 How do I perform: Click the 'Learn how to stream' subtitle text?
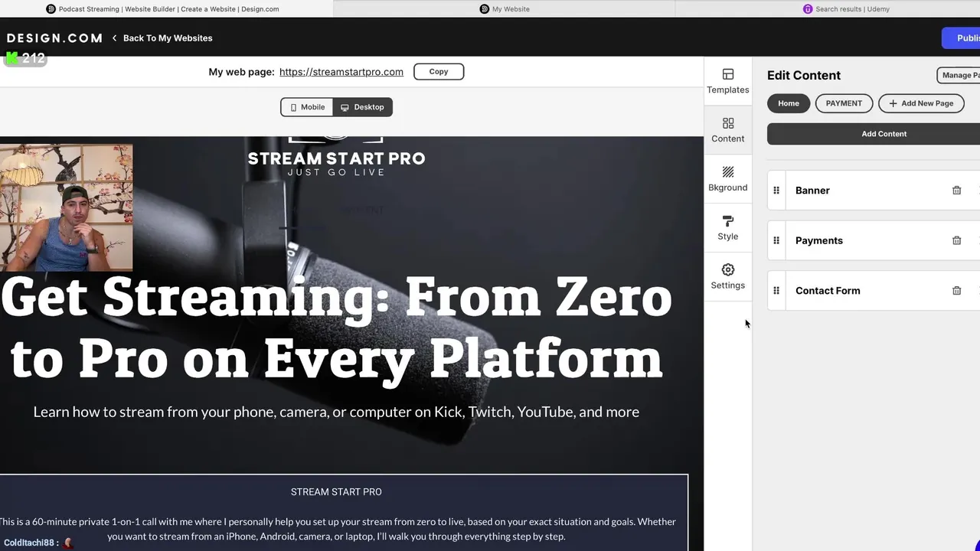336,412
